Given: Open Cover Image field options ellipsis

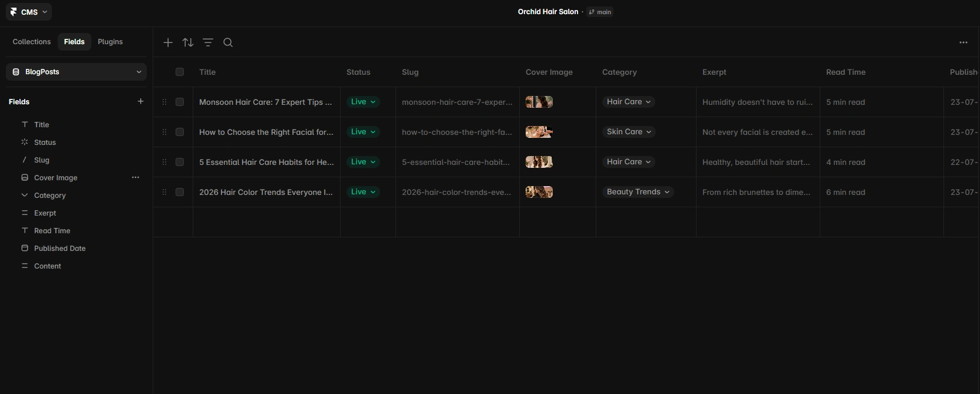Looking at the screenshot, I should point(136,177).
